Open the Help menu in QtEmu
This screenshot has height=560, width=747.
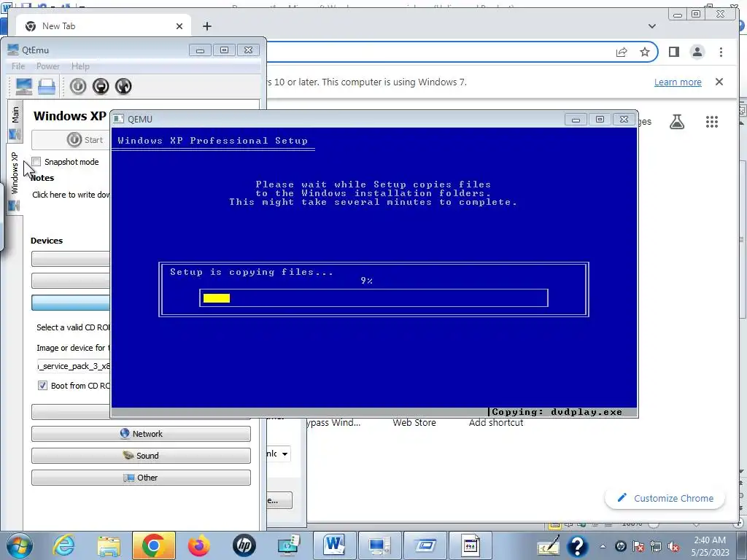[x=80, y=66]
